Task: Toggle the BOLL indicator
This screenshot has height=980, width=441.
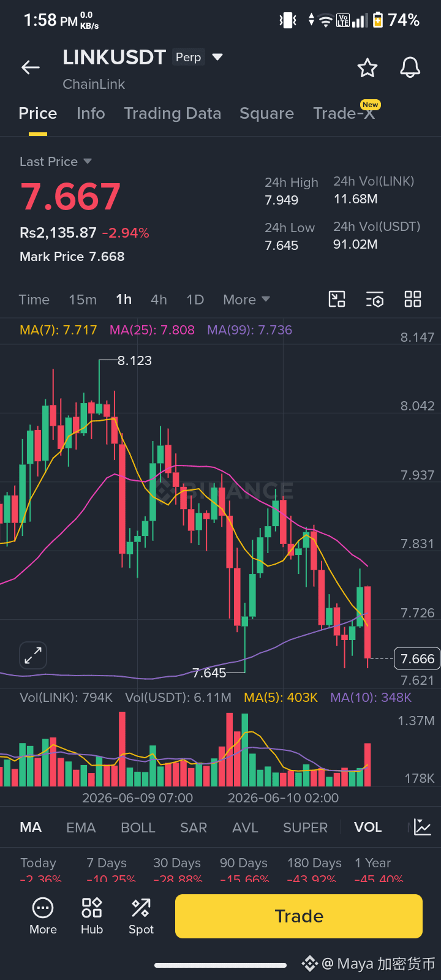Action: [x=138, y=827]
